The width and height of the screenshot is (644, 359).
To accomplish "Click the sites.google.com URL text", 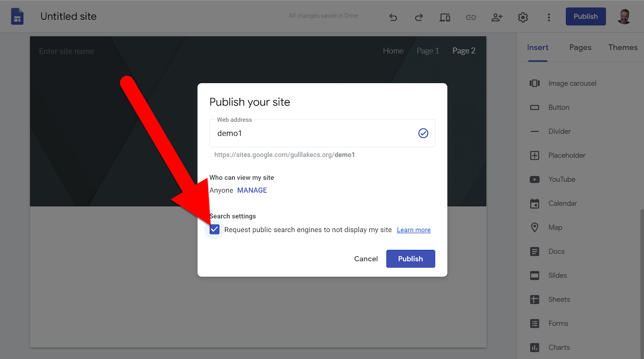I will (x=285, y=155).
